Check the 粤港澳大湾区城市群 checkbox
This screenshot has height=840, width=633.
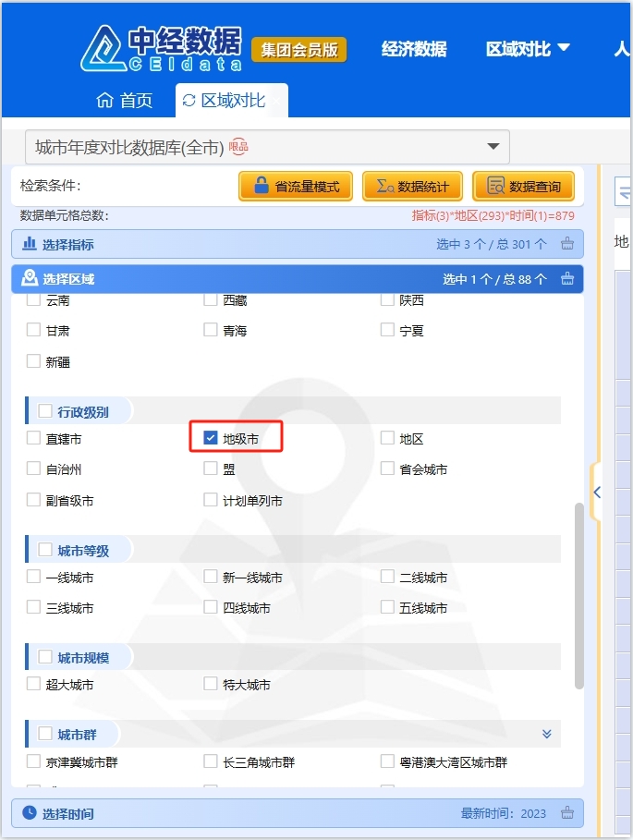387,761
